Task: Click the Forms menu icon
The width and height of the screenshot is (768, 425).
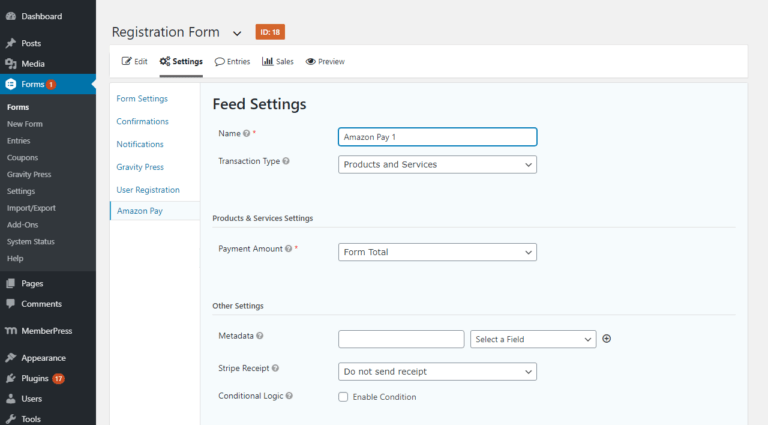Action: (x=11, y=84)
